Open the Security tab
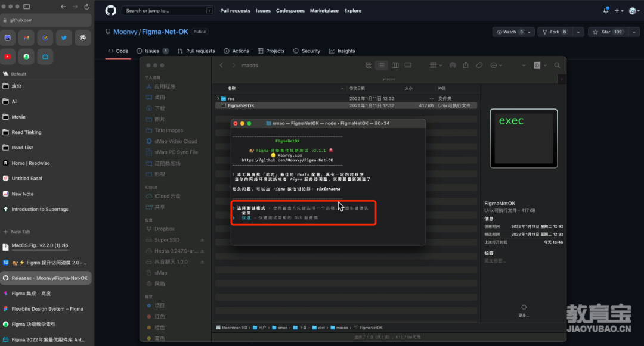 (307, 51)
